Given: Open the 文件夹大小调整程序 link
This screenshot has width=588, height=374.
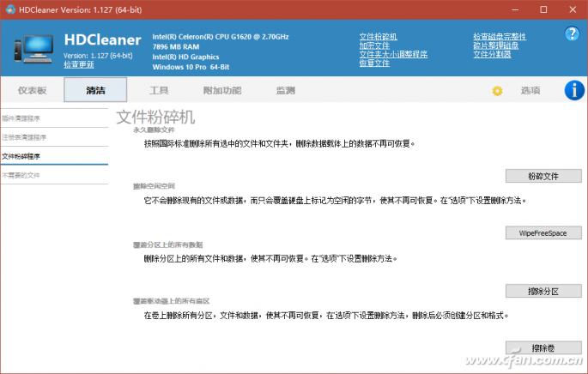Looking at the screenshot, I should coord(393,54).
